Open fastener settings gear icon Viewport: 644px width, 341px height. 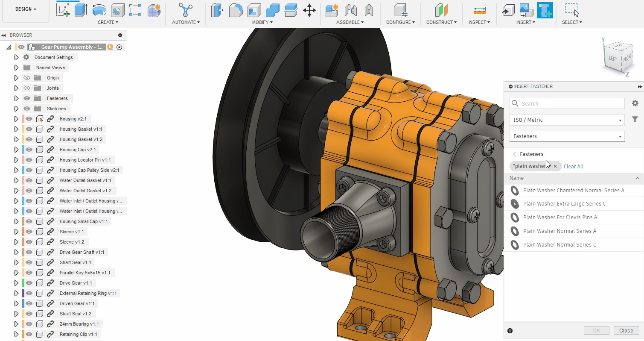coord(635,103)
